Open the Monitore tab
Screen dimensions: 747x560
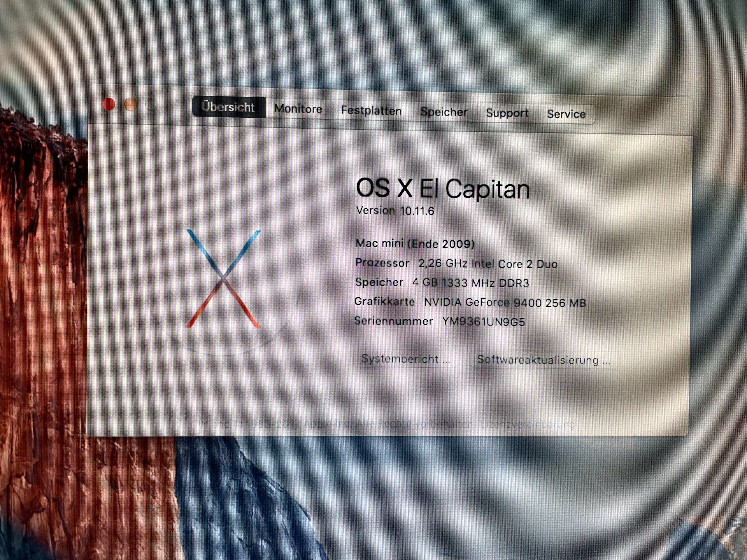298,109
